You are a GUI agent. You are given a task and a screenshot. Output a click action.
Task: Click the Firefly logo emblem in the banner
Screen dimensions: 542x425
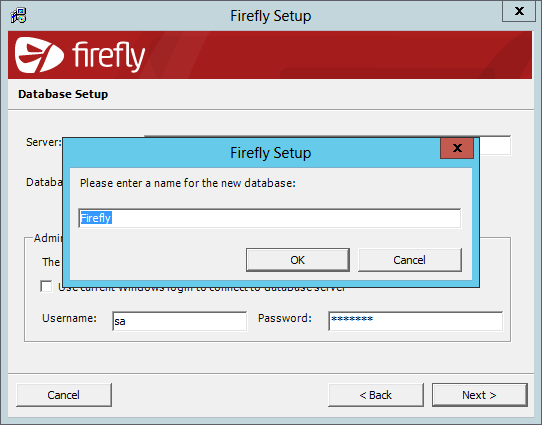(39, 55)
